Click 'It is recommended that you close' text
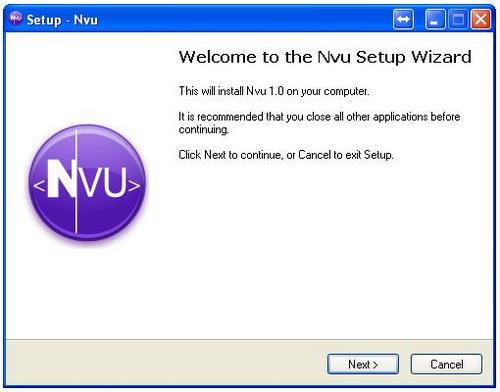This screenshot has width=500, height=392. pos(319,123)
